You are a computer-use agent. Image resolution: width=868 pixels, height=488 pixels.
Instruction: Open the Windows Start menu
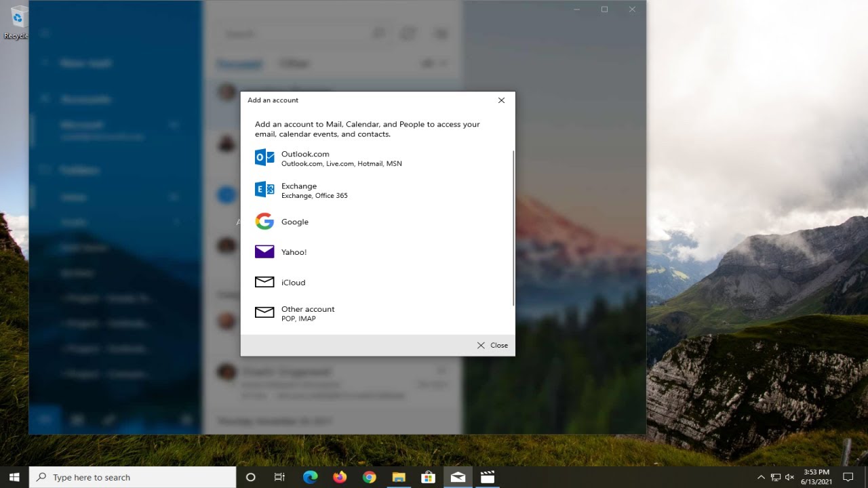14,477
